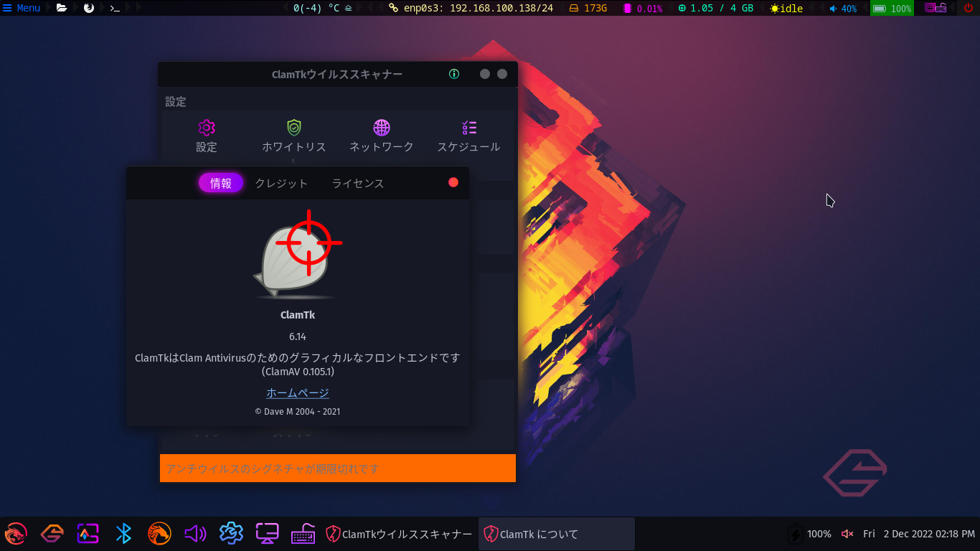Open the スケジュール checklist icon
The width and height of the screenshot is (980, 551).
[x=469, y=128]
